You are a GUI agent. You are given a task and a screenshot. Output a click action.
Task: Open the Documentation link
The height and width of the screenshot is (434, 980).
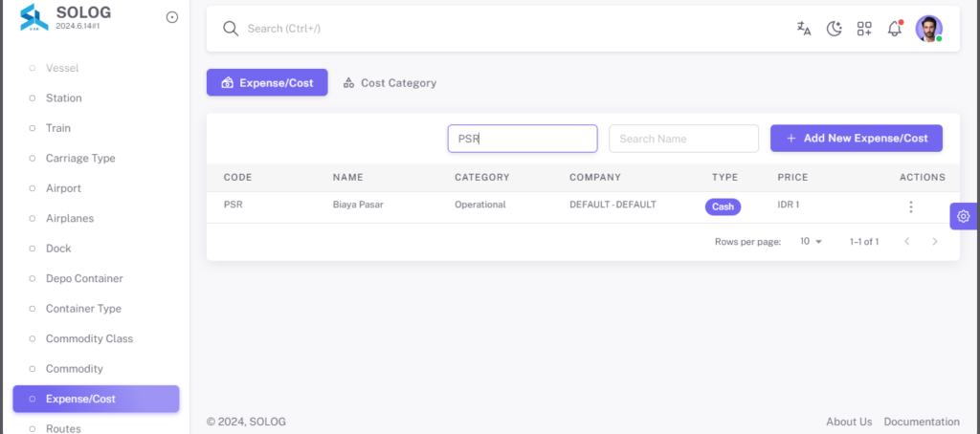[922, 422]
